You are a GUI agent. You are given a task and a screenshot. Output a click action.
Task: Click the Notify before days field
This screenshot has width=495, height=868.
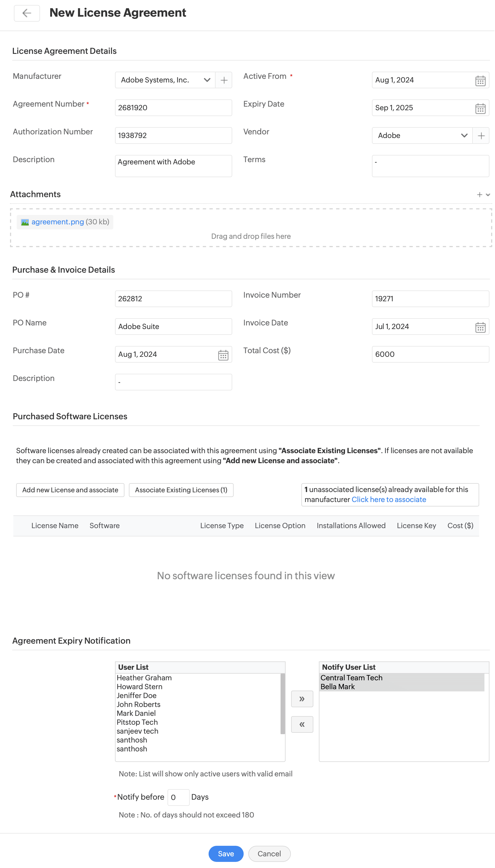[178, 797]
